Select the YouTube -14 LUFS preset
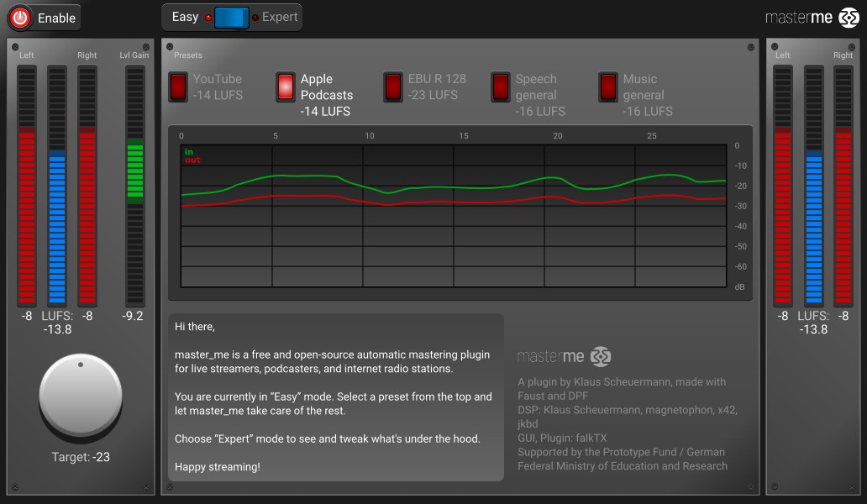The height and width of the screenshot is (504, 867). [179, 87]
